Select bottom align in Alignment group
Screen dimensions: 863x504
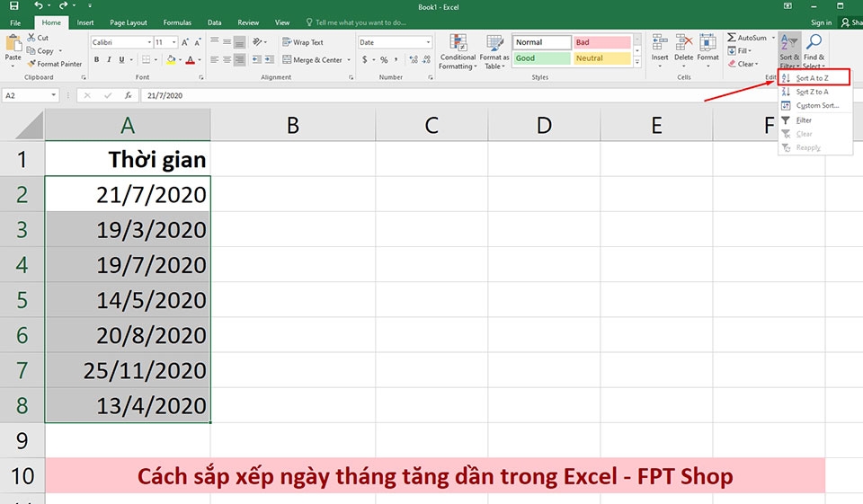point(239,42)
